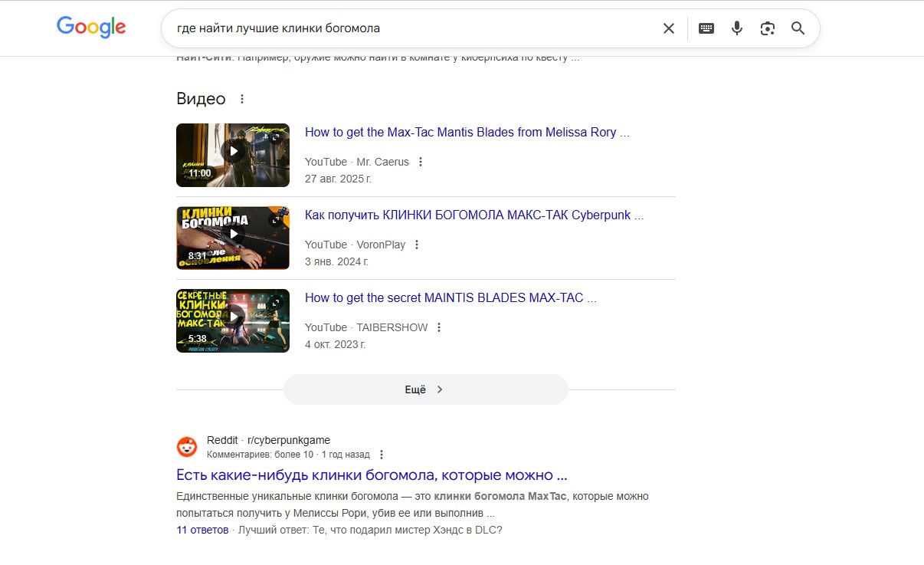Play the 5:38 secret blades video thumbnail
The height and width of the screenshot is (565, 924).
pyautogui.click(x=233, y=320)
